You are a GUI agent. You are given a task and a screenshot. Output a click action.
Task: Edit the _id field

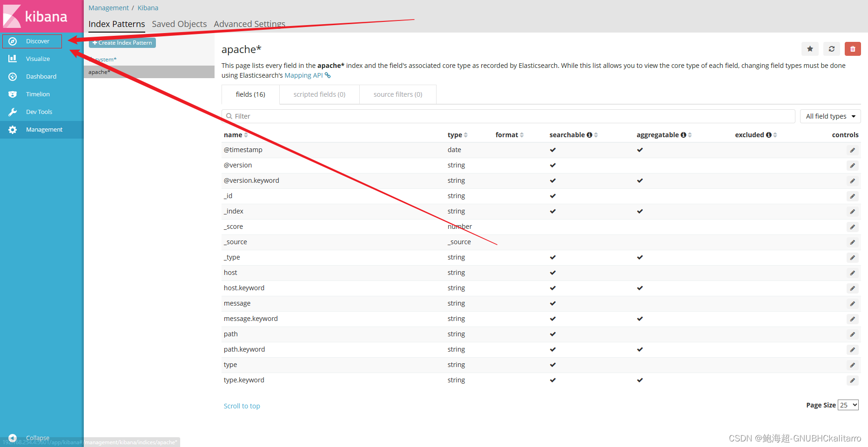853,196
